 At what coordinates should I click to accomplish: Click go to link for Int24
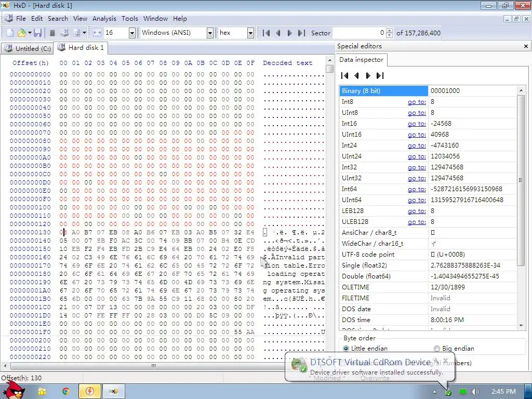(x=417, y=145)
